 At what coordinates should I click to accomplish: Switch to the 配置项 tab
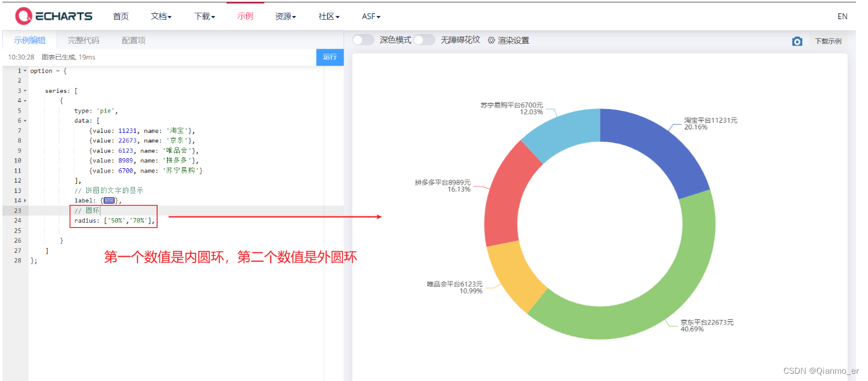132,40
